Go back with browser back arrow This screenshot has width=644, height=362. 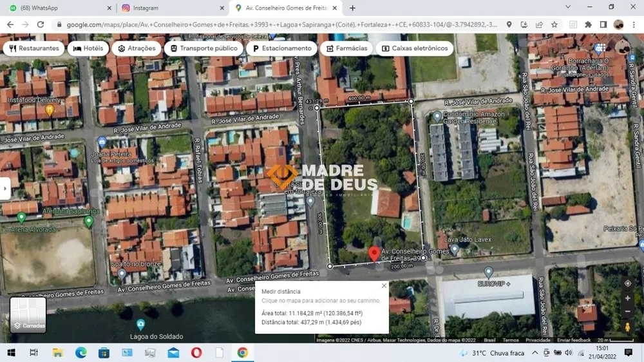click(10, 24)
